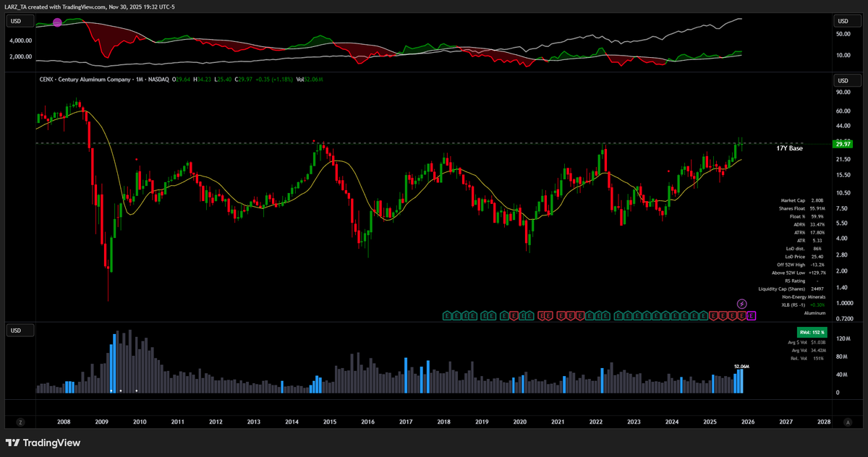The height and width of the screenshot is (457, 868).
Task: Click the 10.50 price axis label
Action: [x=842, y=193]
